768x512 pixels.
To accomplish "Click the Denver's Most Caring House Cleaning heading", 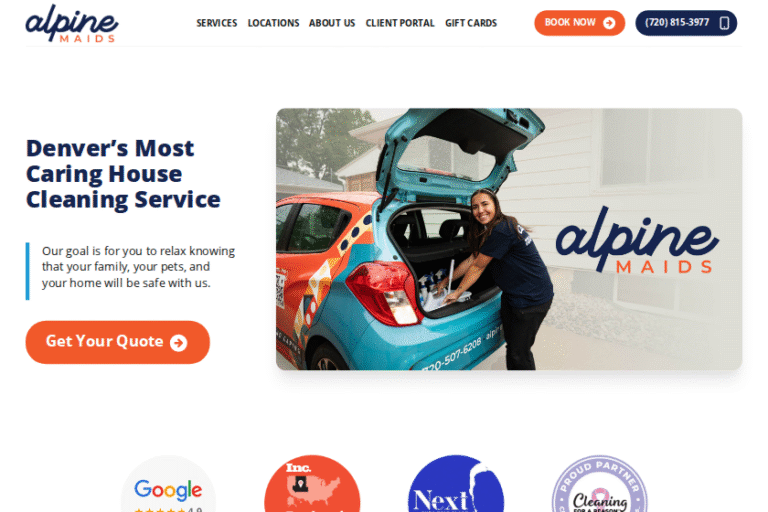I will point(123,174).
